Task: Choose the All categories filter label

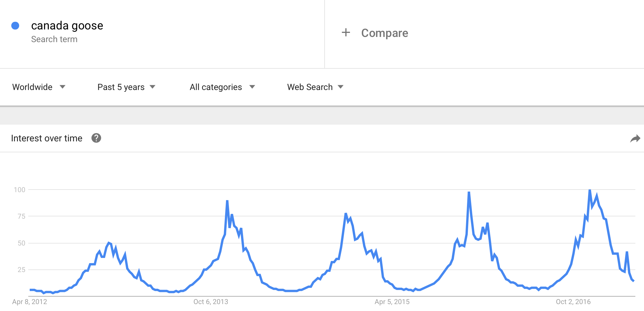Action: coord(216,87)
